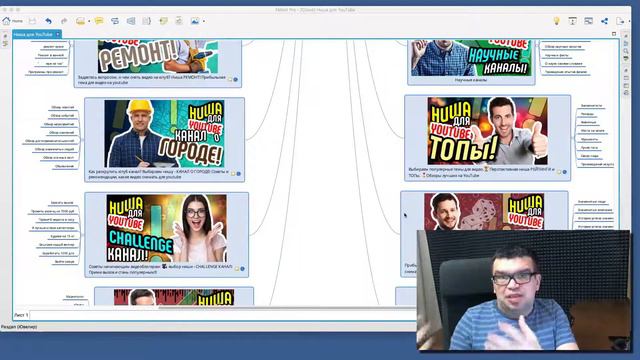The height and width of the screenshot is (360, 640).
Task: Insert a relationship line
Action: 115,21
